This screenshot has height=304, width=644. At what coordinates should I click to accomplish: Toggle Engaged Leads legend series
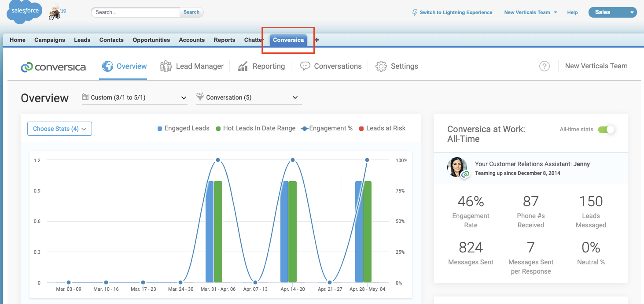tap(184, 128)
